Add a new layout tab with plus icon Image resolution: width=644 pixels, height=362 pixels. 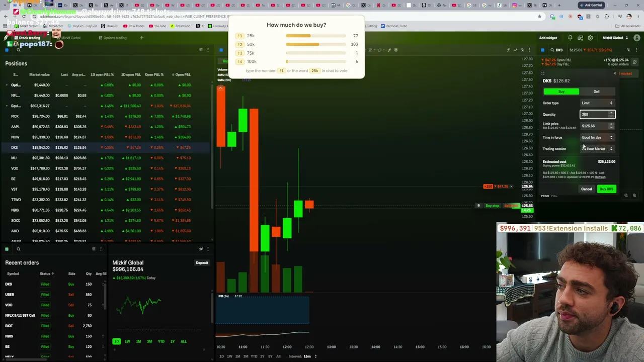[141, 38]
